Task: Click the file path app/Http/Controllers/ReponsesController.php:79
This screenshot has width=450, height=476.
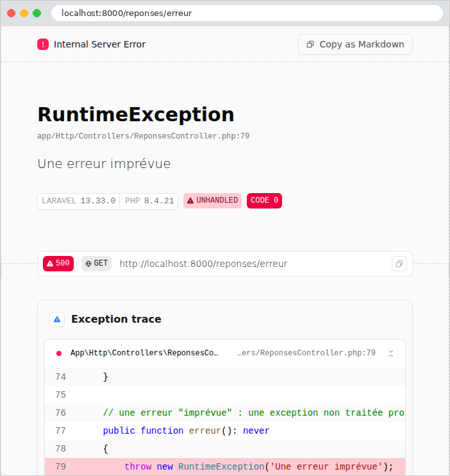Action: pyautogui.click(x=143, y=136)
